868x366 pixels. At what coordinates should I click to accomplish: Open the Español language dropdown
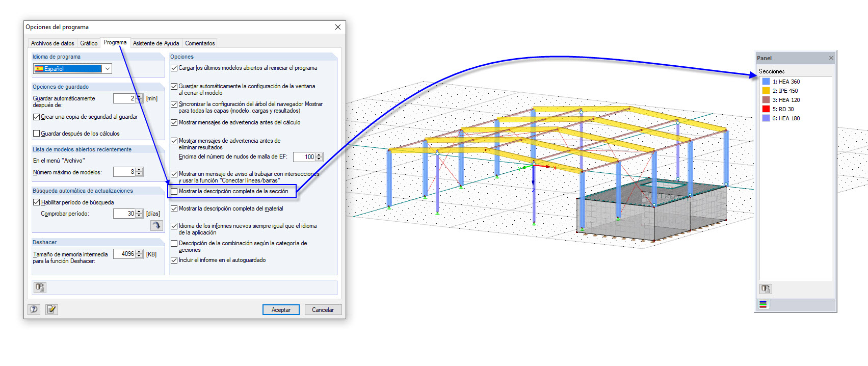pyautogui.click(x=108, y=68)
